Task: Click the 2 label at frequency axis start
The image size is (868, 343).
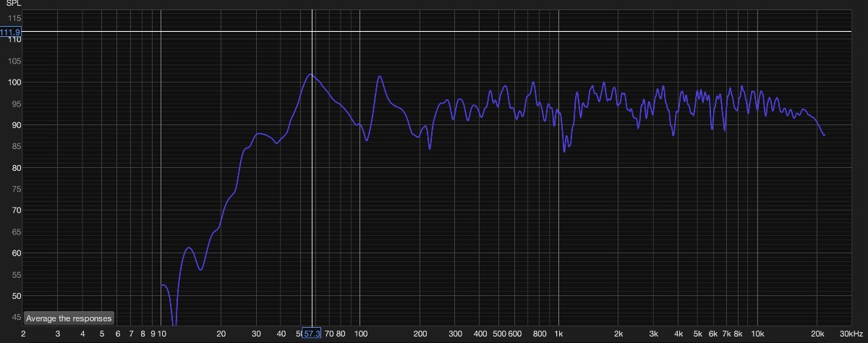Action: (23, 334)
